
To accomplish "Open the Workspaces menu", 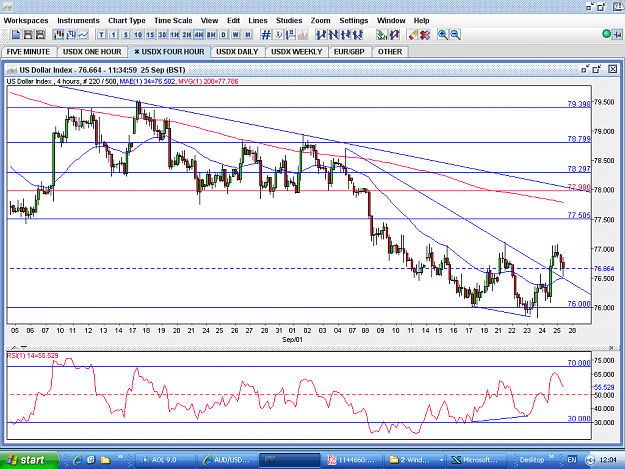I will [x=26, y=20].
